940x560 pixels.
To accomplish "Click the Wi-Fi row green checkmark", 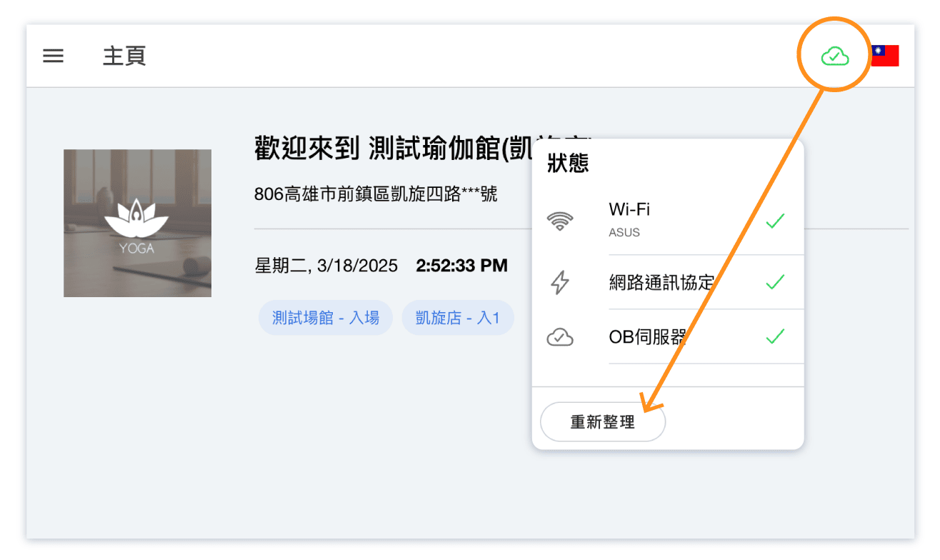I will tap(775, 221).
